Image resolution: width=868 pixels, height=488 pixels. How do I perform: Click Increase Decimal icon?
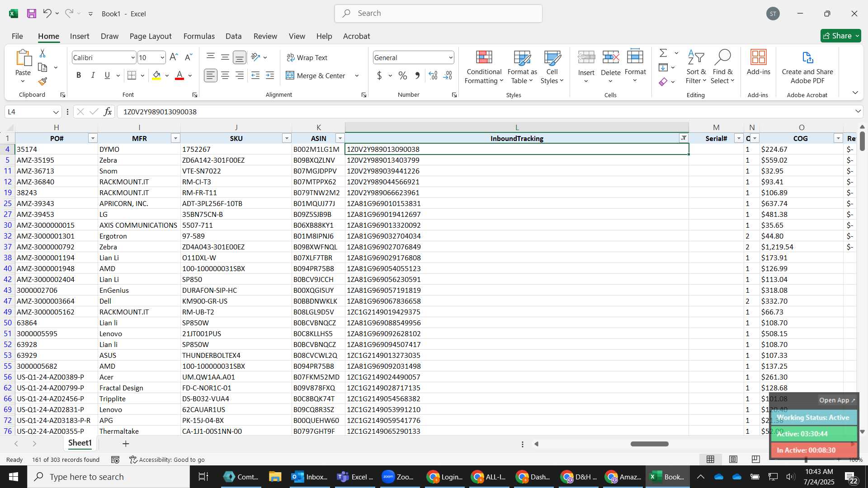click(433, 75)
